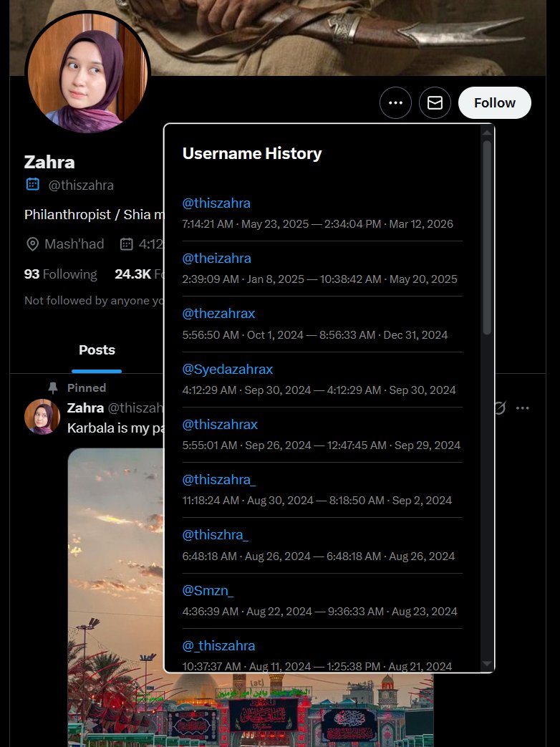Click @Syedazahrax in Username History

pyautogui.click(x=228, y=370)
